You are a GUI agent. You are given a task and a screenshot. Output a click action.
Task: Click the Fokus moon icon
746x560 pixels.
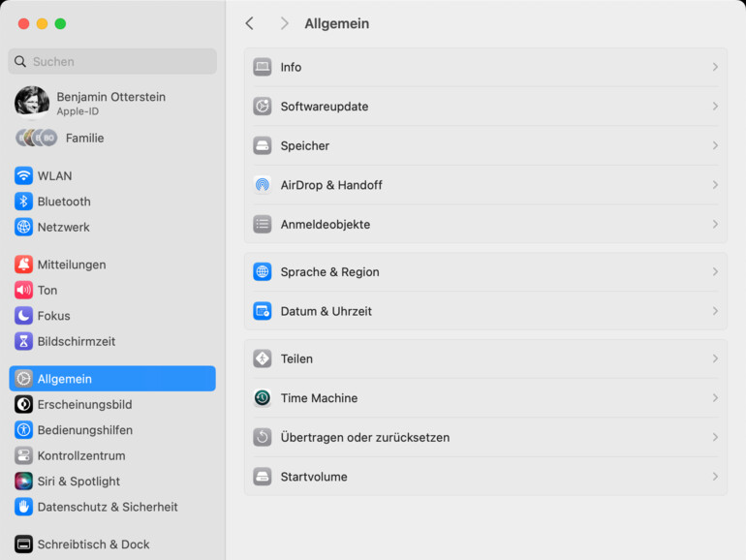24,316
